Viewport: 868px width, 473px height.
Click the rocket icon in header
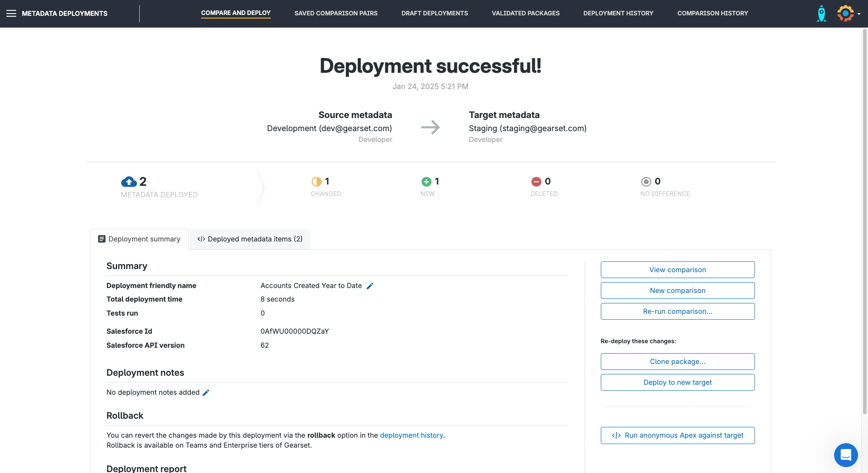[821, 14]
